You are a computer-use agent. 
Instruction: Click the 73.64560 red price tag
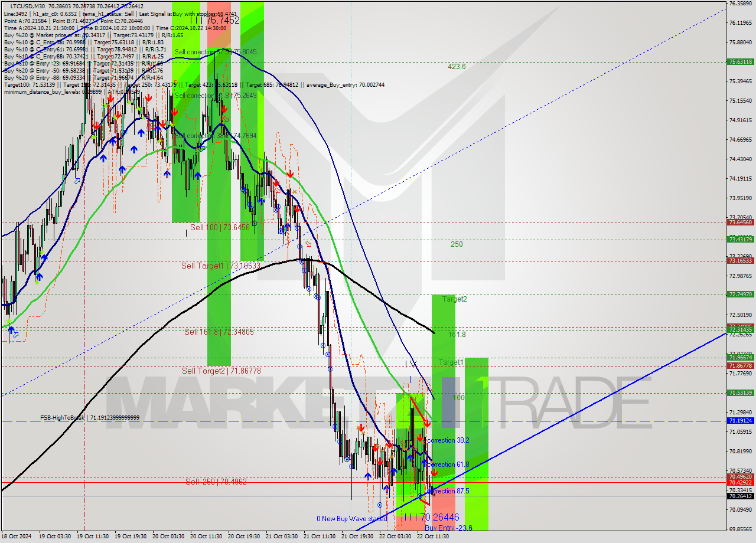pos(741,223)
